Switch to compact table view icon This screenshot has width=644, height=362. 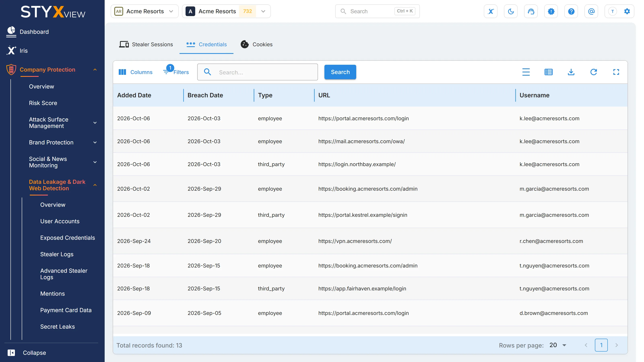548,72
